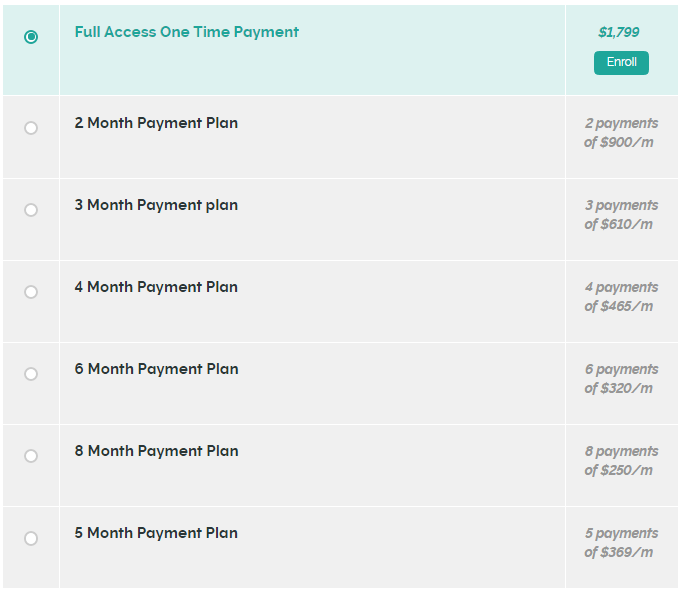The width and height of the screenshot is (684, 596).
Task: Choose the 5 Month Payment Plan radio button
Action: 31,538
